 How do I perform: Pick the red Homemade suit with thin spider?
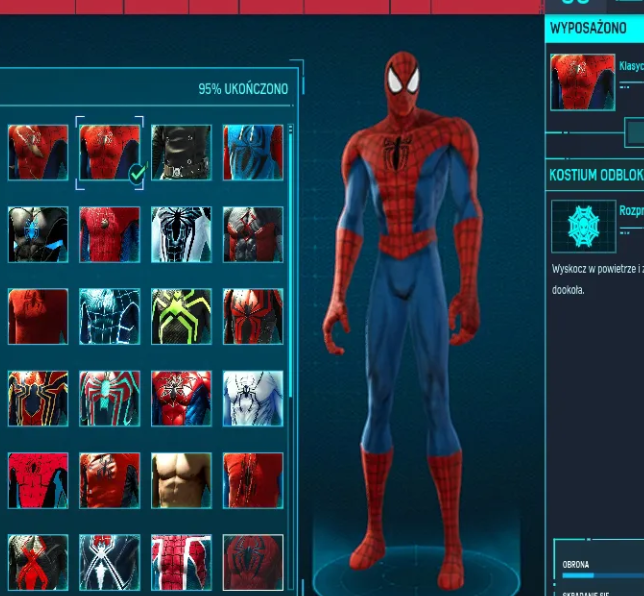tap(253, 481)
